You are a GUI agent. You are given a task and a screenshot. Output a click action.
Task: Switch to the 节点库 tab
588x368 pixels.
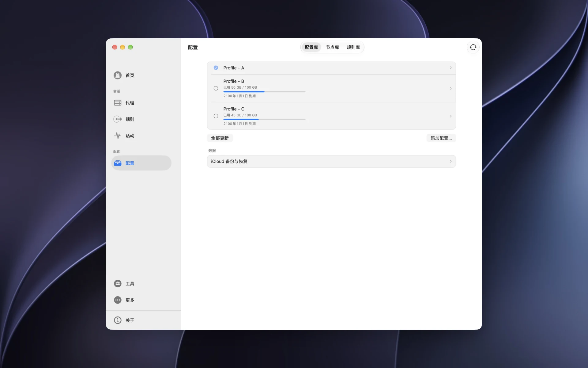coord(332,47)
